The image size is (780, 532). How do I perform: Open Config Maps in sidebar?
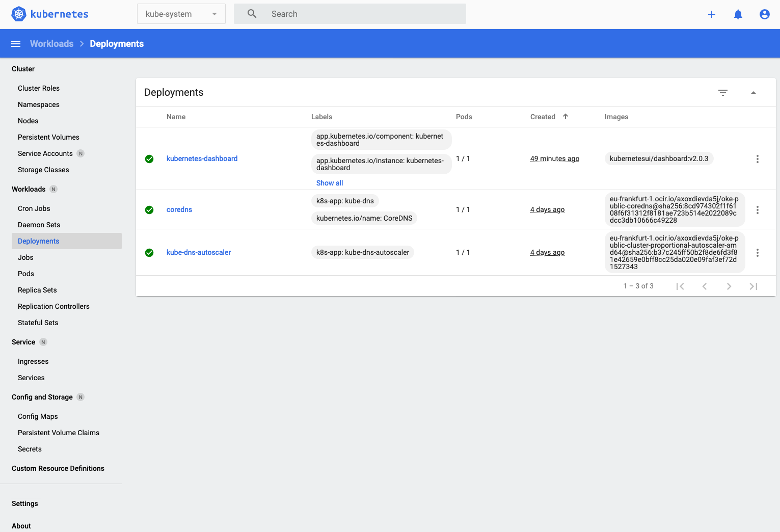[x=38, y=416]
